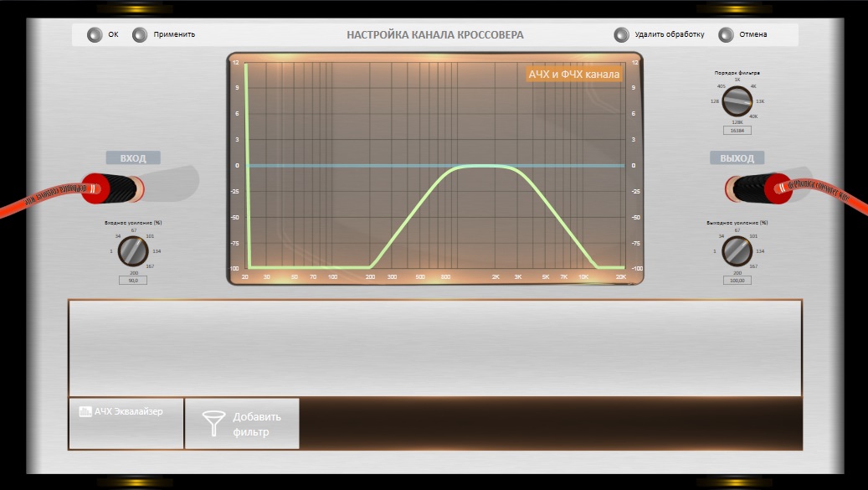Cancel with the Отмена button
This screenshot has width=868, height=490.
click(x=726, y=34)
